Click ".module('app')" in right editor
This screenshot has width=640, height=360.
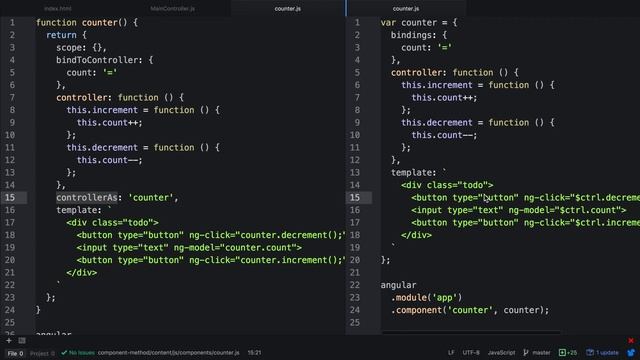(427, 298)
